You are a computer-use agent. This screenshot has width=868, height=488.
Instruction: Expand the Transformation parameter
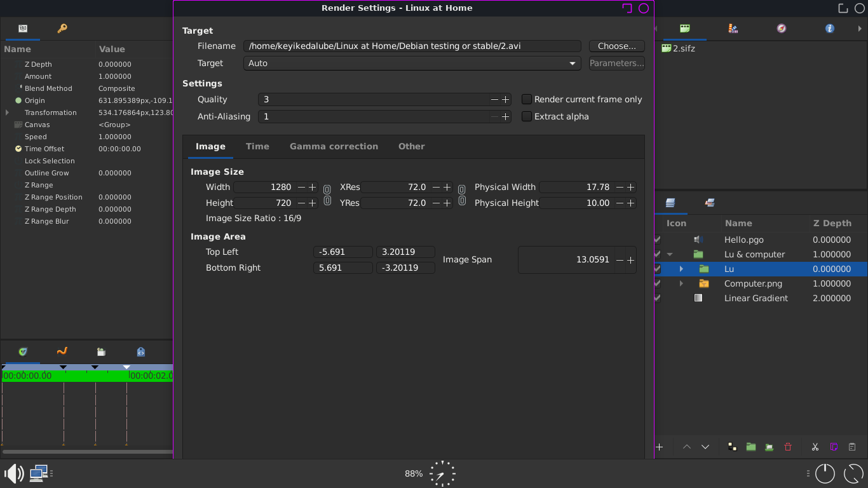(x=6, y=112)
